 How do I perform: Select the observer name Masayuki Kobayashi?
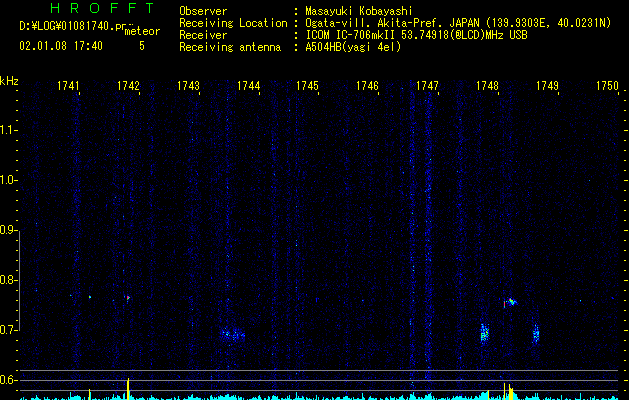click(359, 11)
